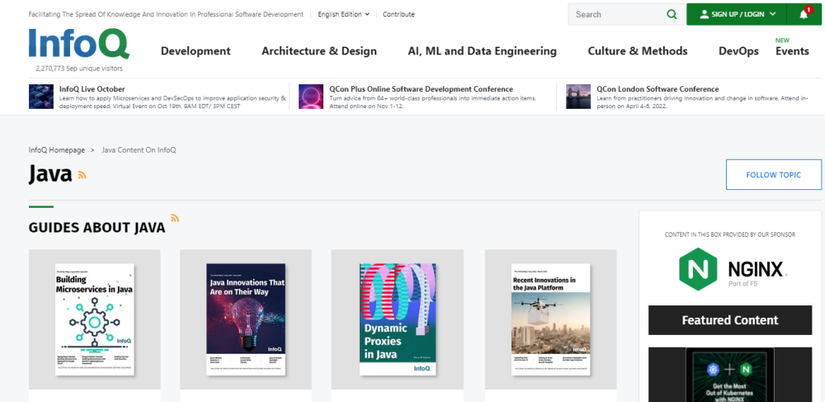Click the Contribute link

tap(398, 15)
